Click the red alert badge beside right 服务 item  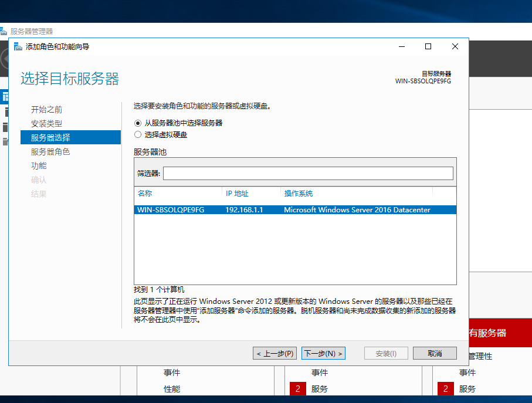(444, 388)
